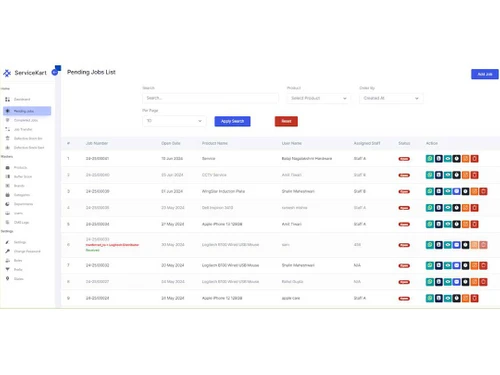This screenshot has width=500, height=375.
Task: Focus the Search input field
Action: (210, 98)
